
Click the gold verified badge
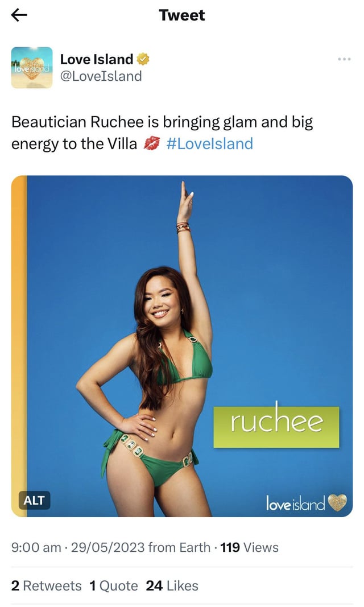coord(143,59)
